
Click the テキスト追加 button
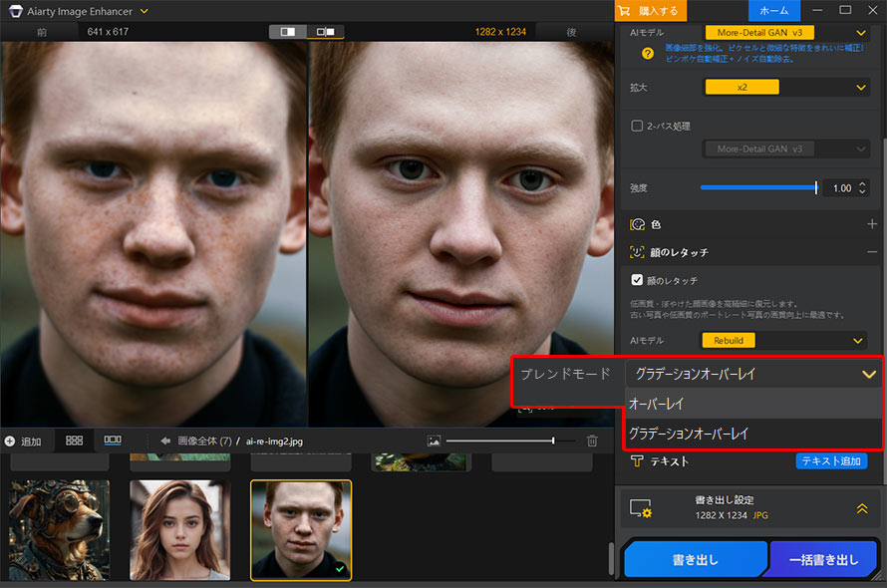point(832,460)
